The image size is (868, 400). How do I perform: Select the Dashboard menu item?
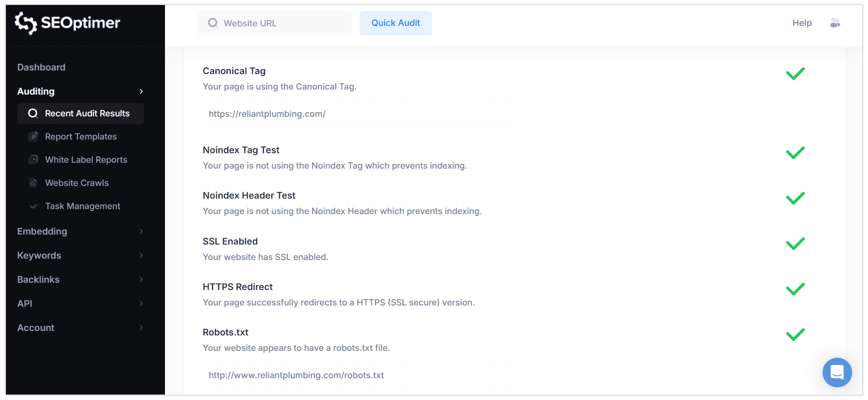click(41, 67)
